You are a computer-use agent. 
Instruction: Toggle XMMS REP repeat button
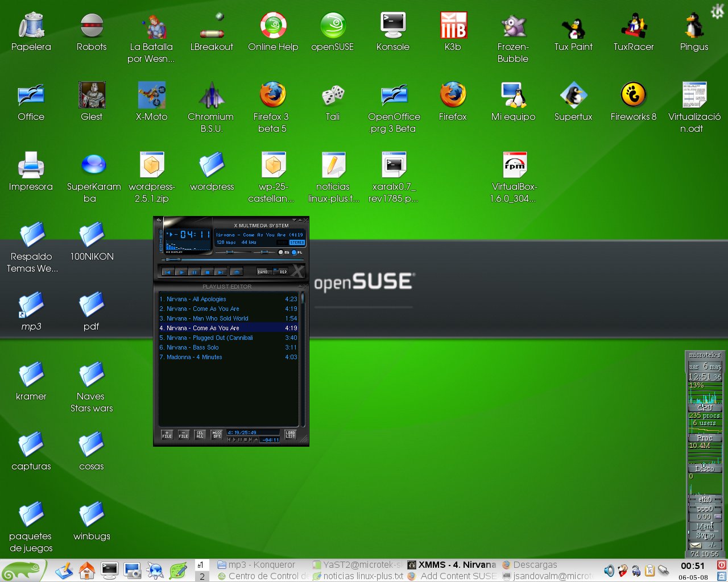tap(281, 272)
